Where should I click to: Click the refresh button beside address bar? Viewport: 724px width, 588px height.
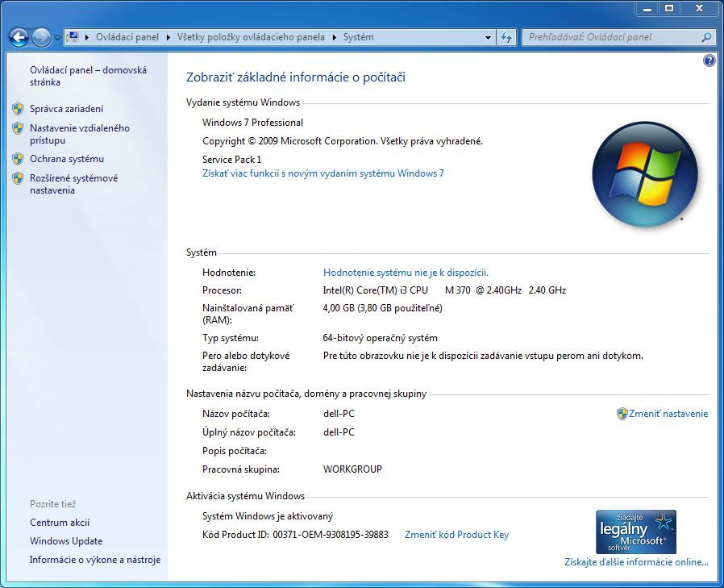click(506, 37)
